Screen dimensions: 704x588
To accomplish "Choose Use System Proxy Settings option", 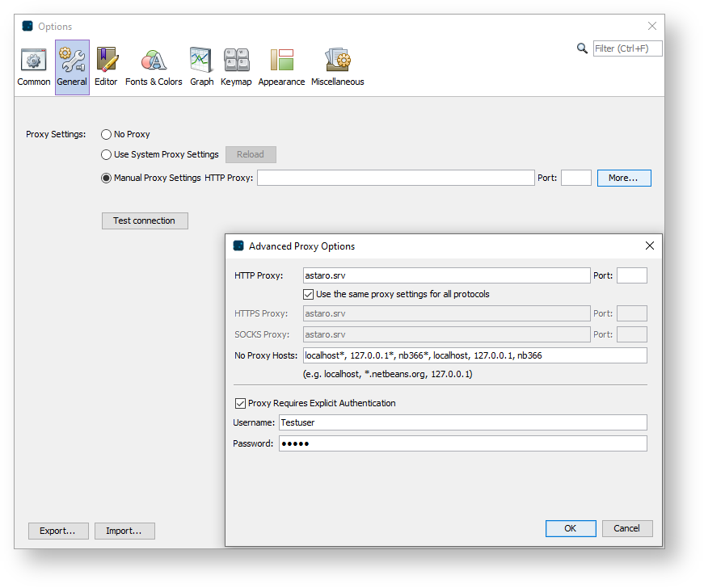I will click(107, 154).
